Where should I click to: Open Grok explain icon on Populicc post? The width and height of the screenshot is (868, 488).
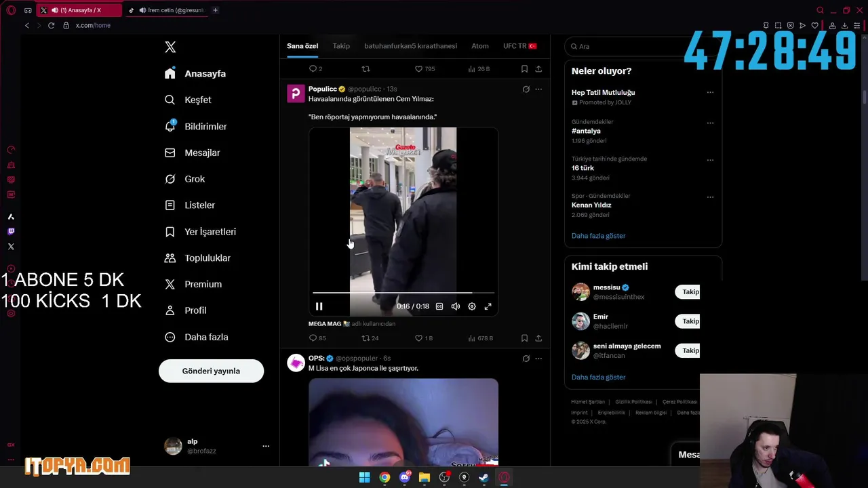coord(526,89)
